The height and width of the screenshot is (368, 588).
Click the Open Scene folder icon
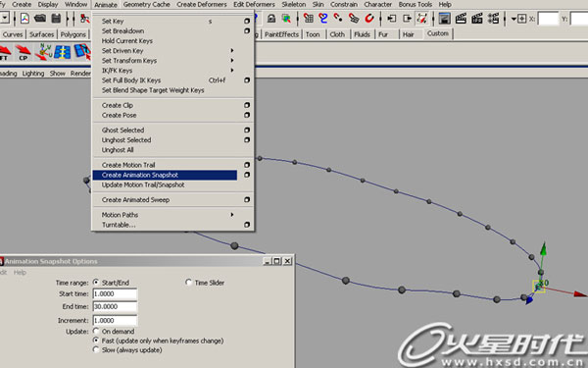coord(40,18)
